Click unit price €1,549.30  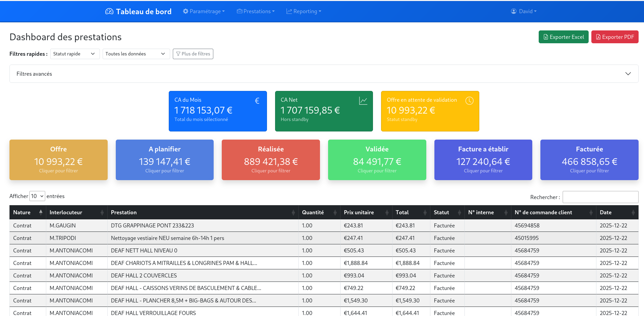pos(356,300)
